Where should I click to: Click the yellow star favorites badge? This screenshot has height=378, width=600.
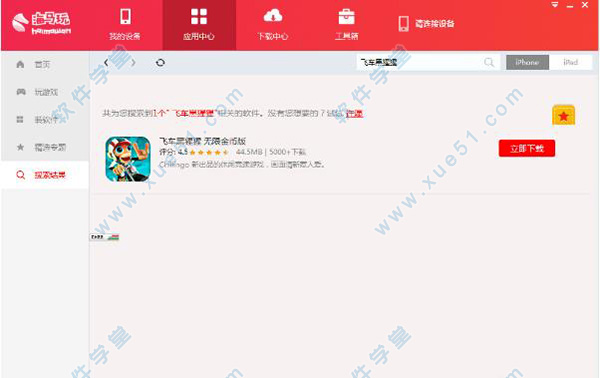pyautogui.click(x=563, y=116)
